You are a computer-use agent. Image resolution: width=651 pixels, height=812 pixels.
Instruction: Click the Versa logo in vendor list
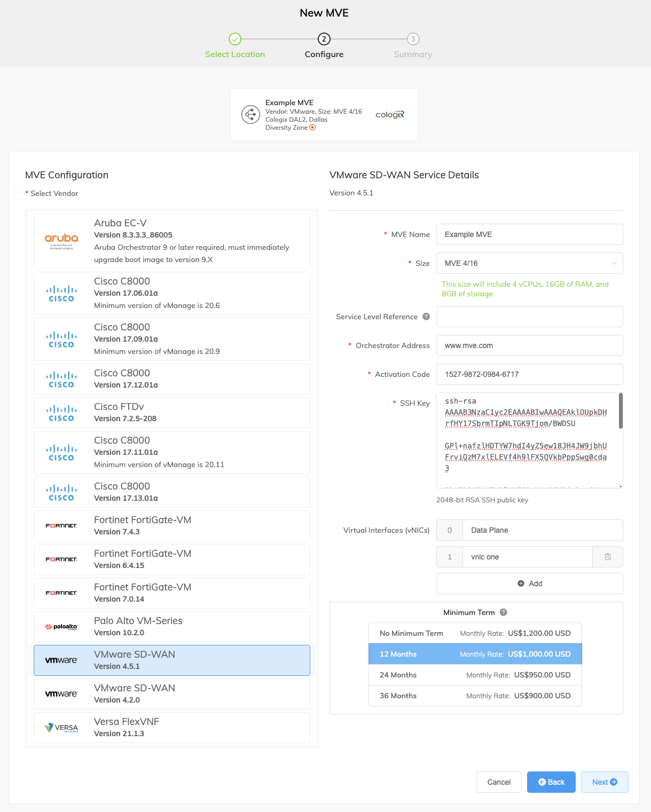tap(61, 728)
